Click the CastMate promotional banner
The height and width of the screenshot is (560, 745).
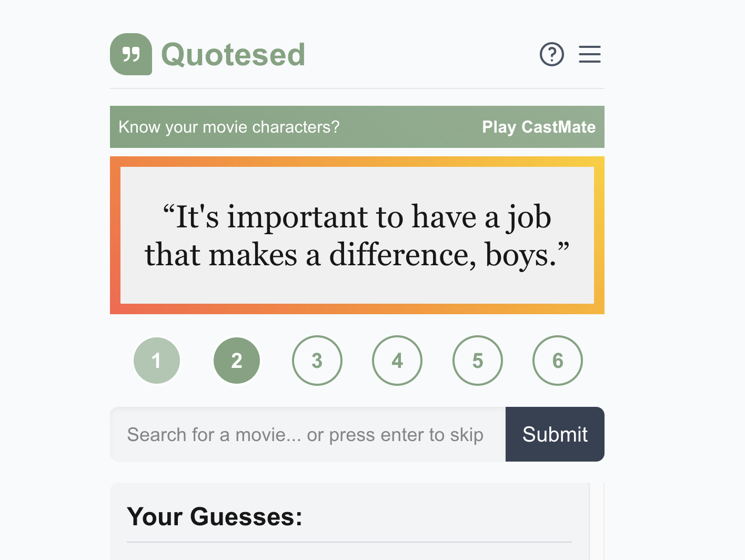pyautogui.click(x=357, y=127)
